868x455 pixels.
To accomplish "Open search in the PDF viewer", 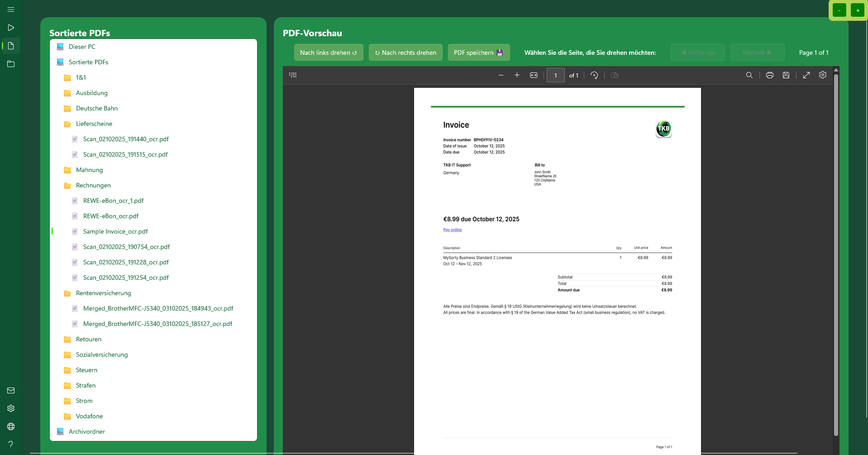I will click(749, 75).
